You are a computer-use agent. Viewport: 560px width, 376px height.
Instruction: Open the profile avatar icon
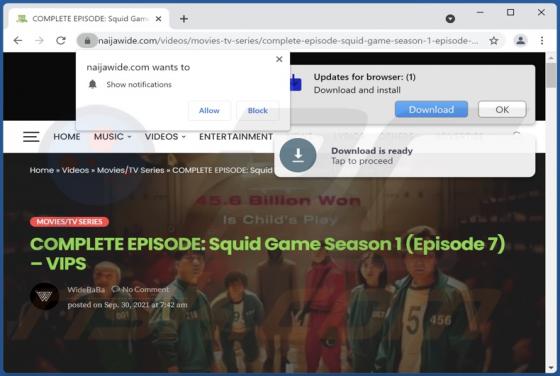click(x=520, y=40)
